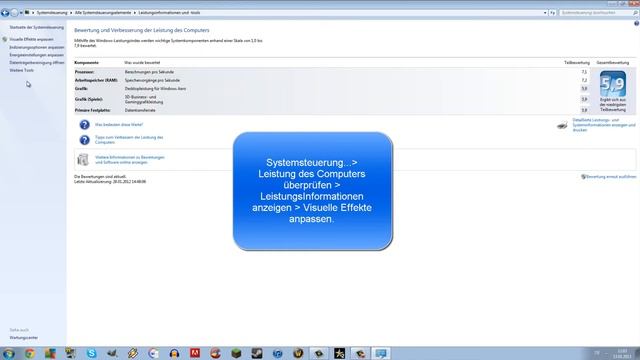Click the Forward navigation arrow button

[14, 13]
